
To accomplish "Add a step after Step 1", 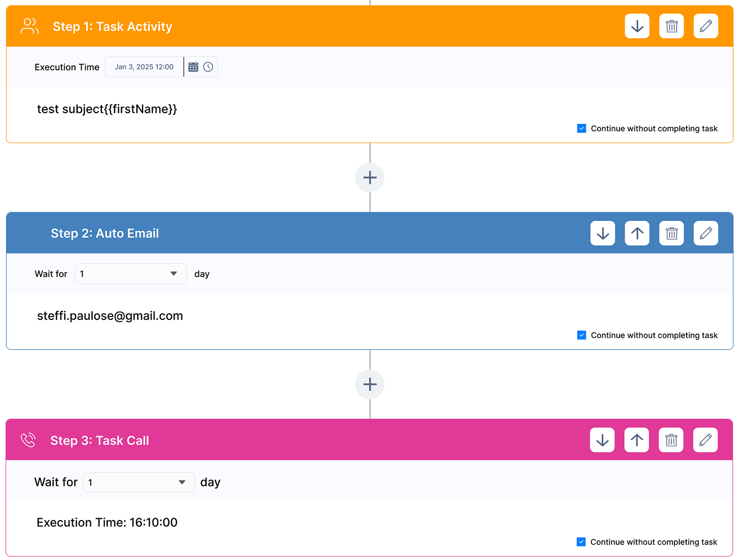I will click(x=369, y=177).
